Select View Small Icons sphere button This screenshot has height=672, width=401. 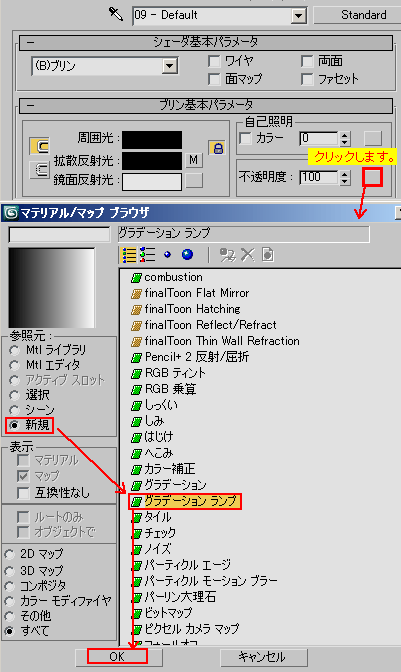(168, 255)
